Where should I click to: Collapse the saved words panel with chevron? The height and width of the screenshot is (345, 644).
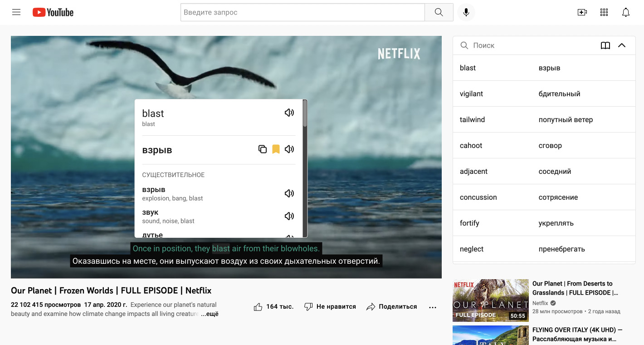click(x=622, y=45)
